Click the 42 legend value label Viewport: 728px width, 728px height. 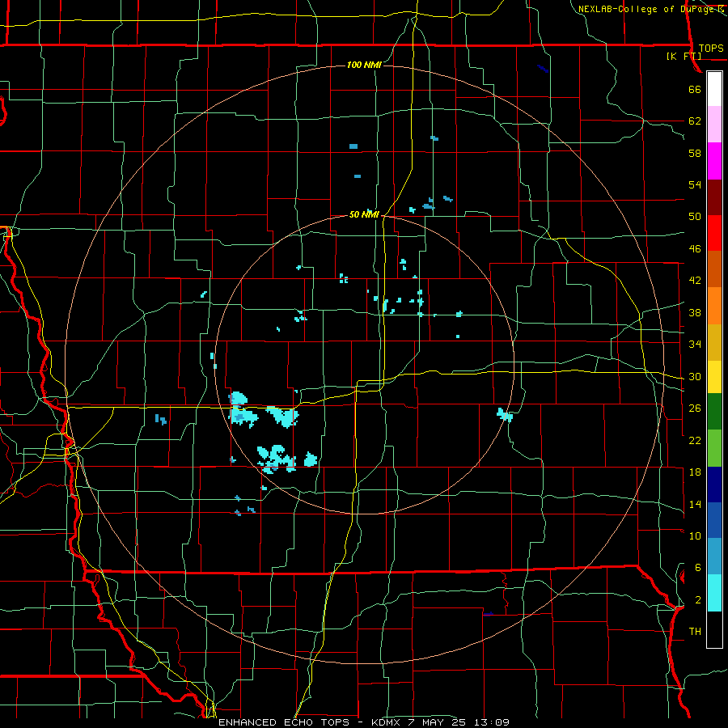[695, 280]
